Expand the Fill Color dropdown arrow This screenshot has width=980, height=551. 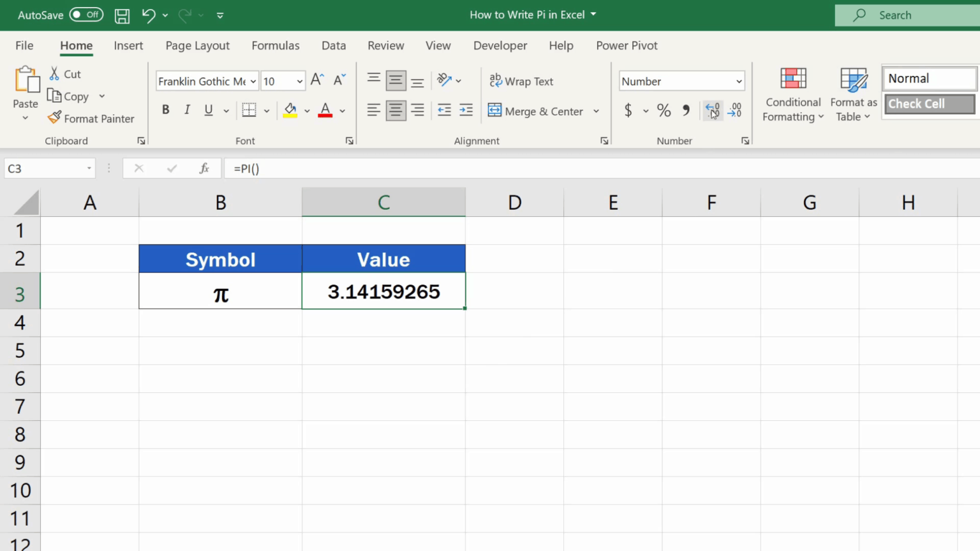point(307,110)
